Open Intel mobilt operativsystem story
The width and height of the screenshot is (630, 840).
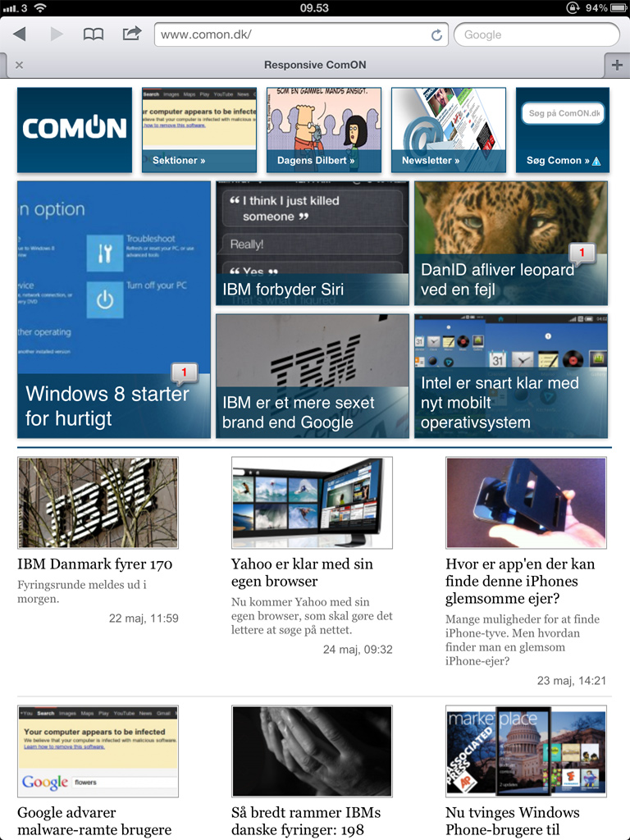coord(510,376)
